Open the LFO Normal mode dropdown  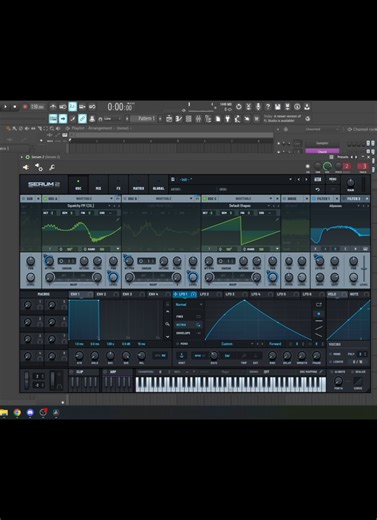pos(189,305)
